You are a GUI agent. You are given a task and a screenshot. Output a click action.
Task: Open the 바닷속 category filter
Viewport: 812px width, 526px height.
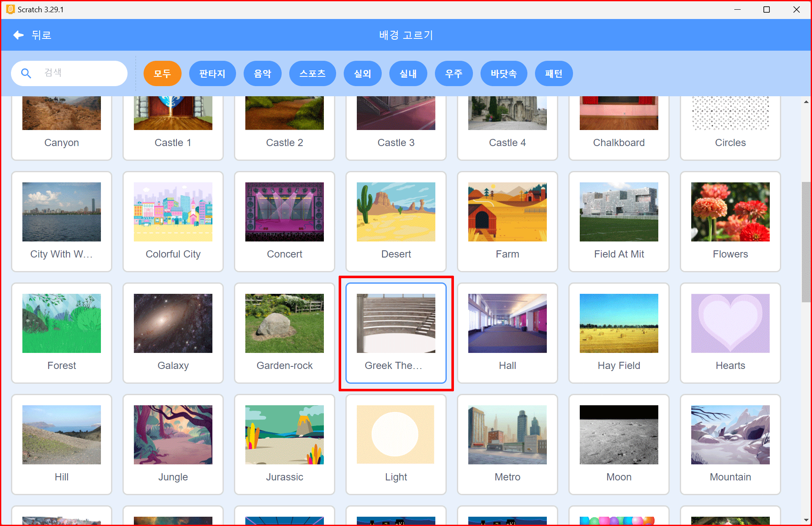[503, 73]
